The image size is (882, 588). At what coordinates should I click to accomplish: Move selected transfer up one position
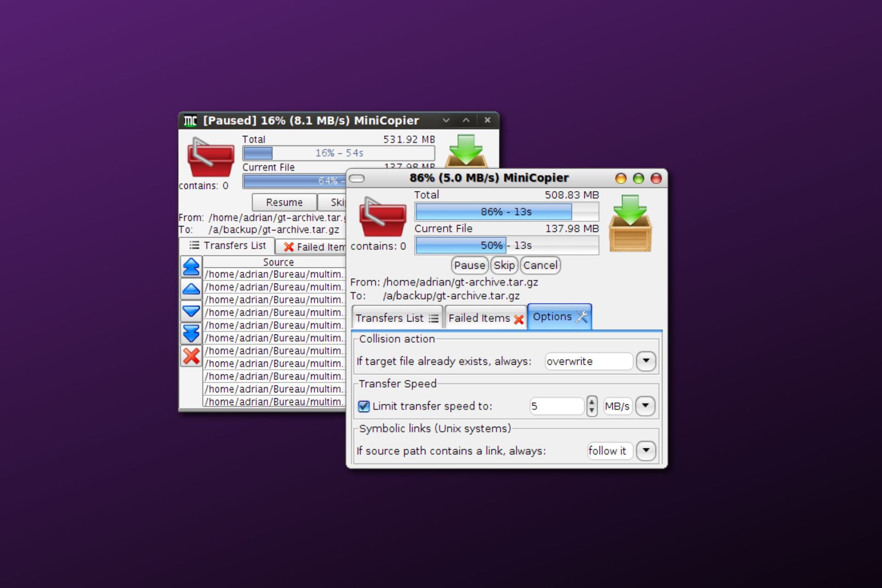pos(191,288)
